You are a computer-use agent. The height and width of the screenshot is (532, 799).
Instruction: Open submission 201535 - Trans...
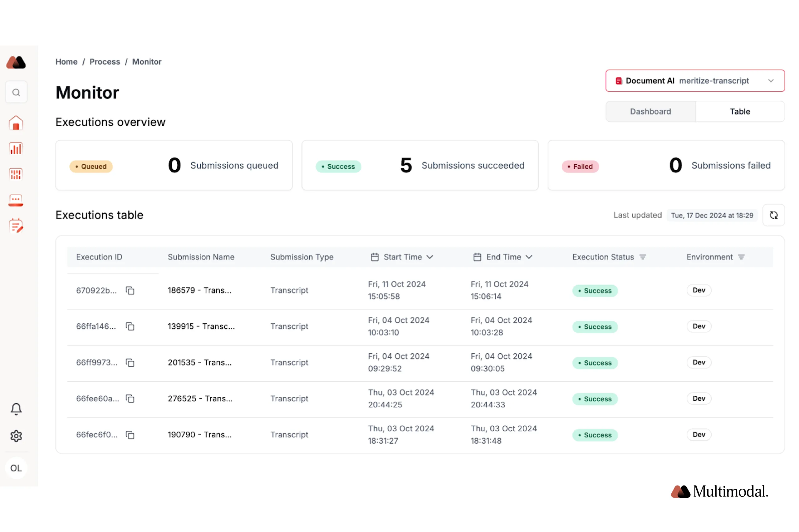click(200, 363)
